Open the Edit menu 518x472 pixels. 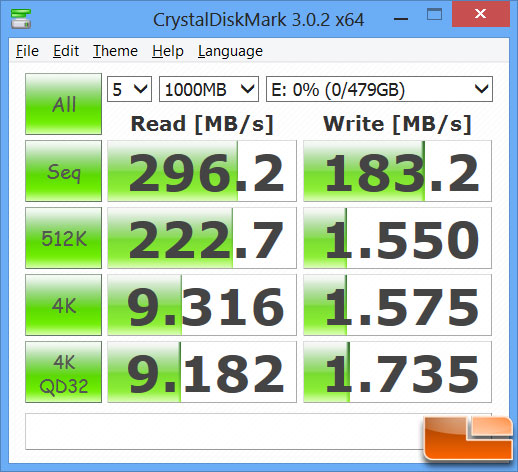pos(66,51)
